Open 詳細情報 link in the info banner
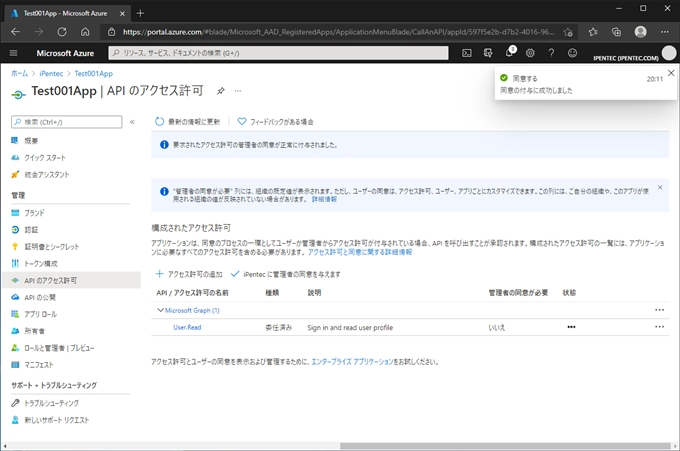 [x=324, y=199]
